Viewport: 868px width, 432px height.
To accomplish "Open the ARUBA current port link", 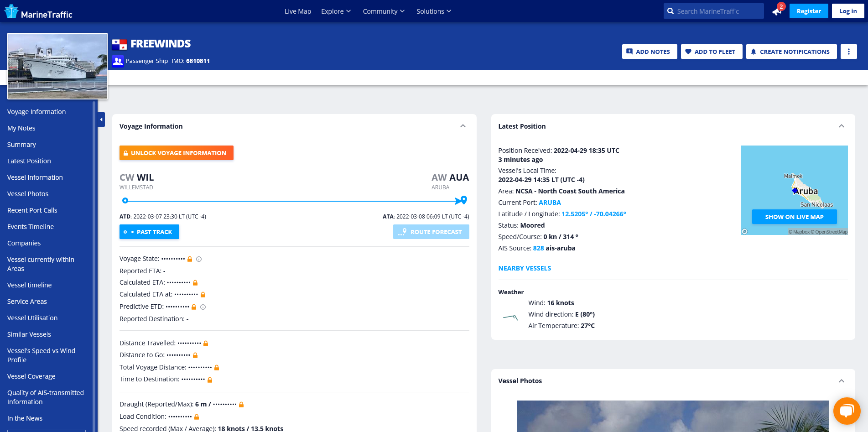I will coord(550,203).
